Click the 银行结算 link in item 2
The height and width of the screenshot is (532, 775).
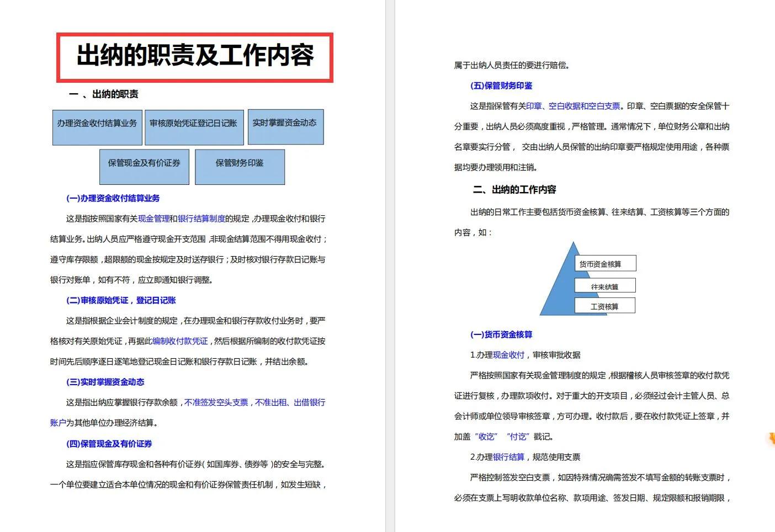[x=508, y=457]
